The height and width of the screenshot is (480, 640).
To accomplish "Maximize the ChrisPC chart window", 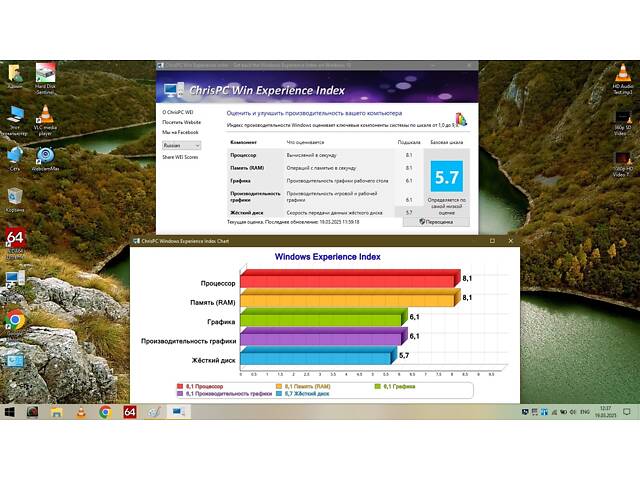I will click(492, 241).
